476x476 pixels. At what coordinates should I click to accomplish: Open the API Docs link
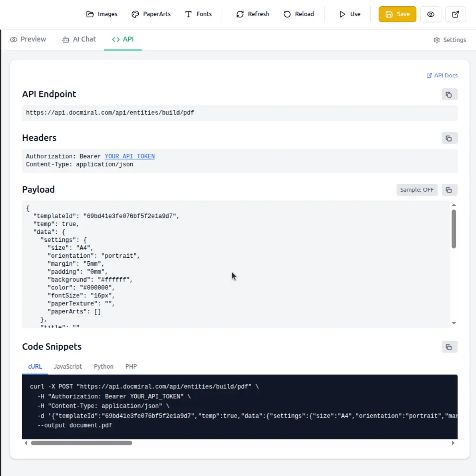click(x=442, y=75)
